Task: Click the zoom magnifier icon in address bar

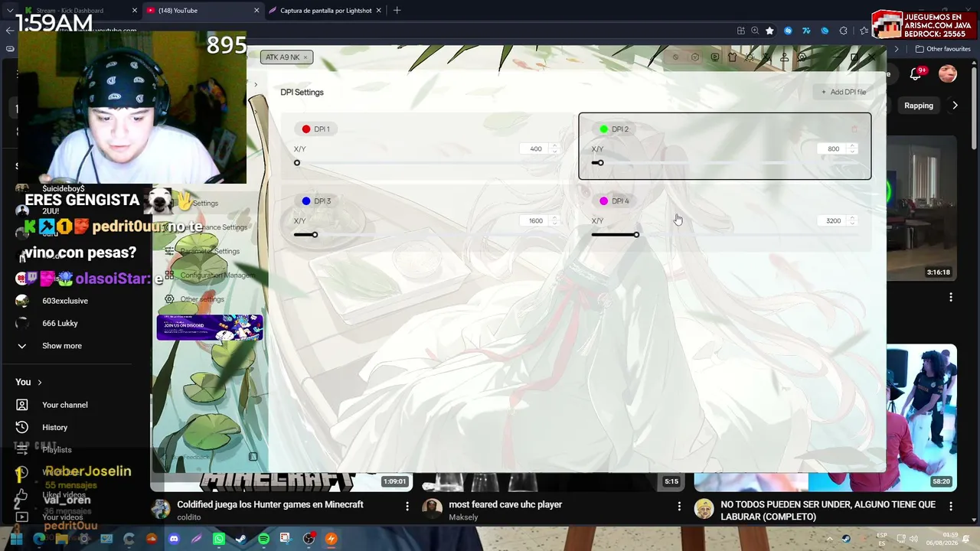Action: [755, 31]
